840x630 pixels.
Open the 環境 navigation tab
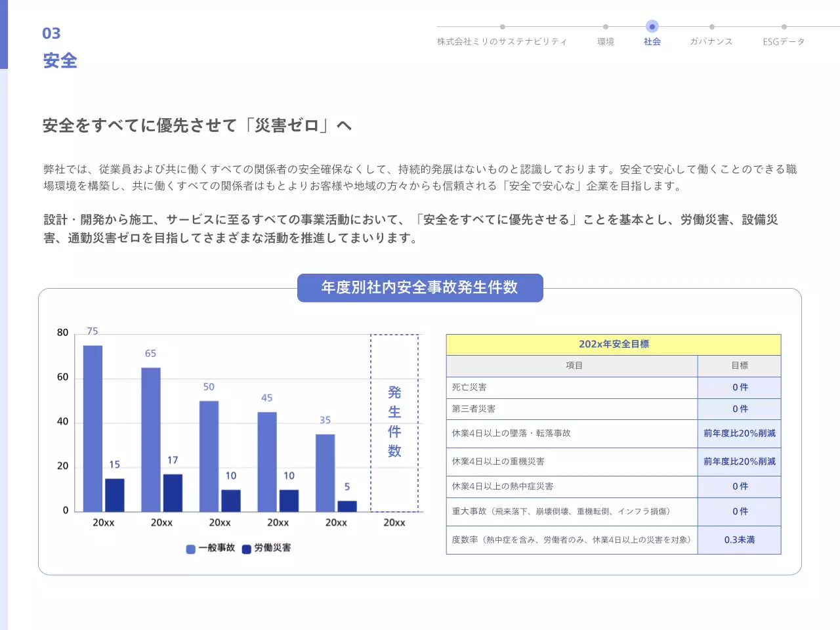605,41
